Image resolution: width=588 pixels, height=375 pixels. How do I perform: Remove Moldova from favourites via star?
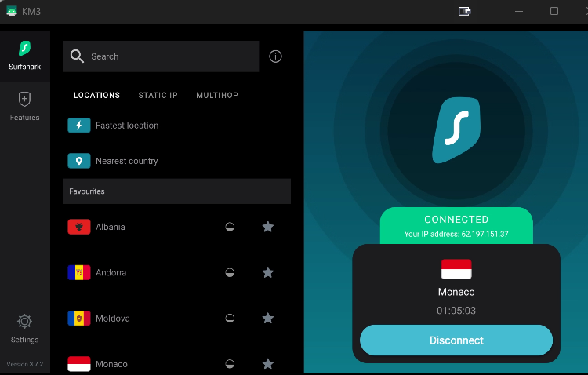click(x=268, y=319)
